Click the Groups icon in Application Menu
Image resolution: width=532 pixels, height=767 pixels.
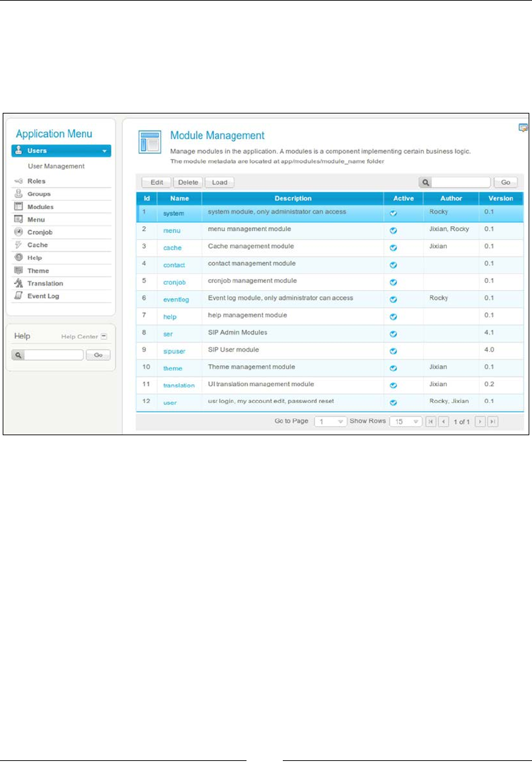pyautogui.click(x=19, y=193)
